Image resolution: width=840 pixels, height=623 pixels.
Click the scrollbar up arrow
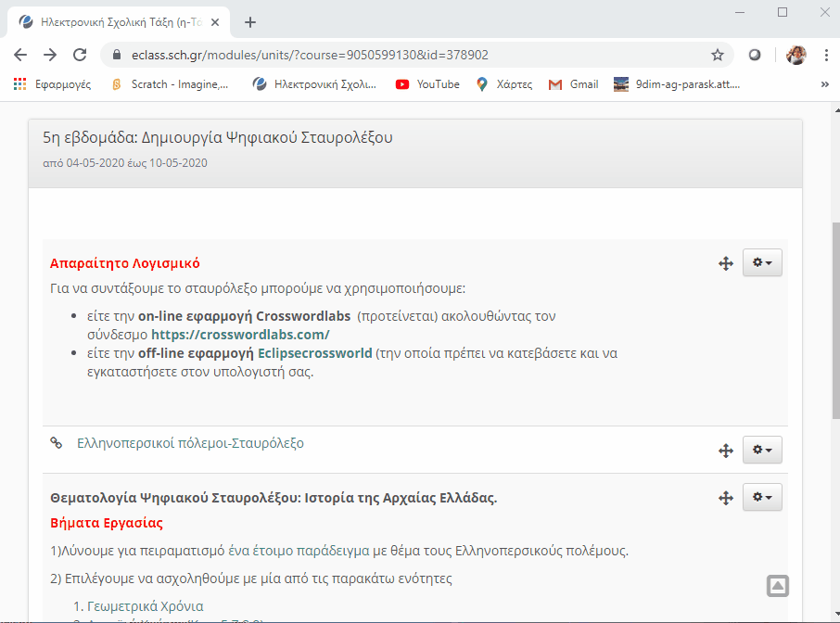(836, 109)
